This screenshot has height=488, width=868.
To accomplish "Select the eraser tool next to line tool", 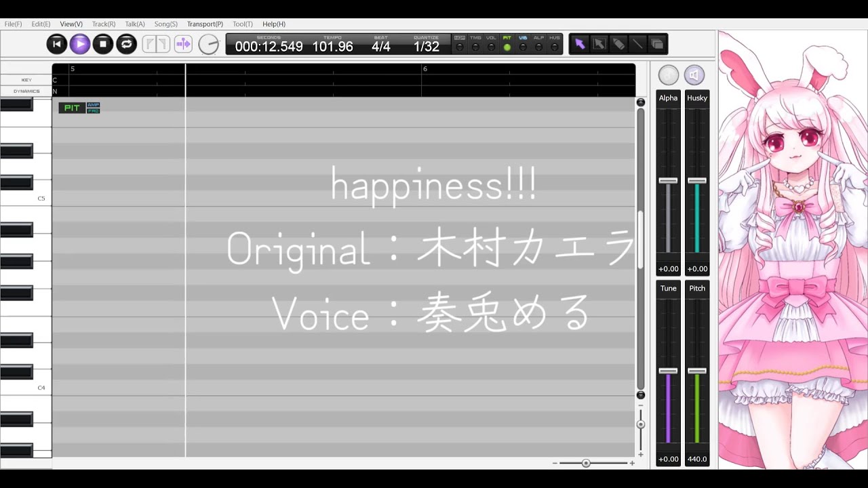I will 656,44.
